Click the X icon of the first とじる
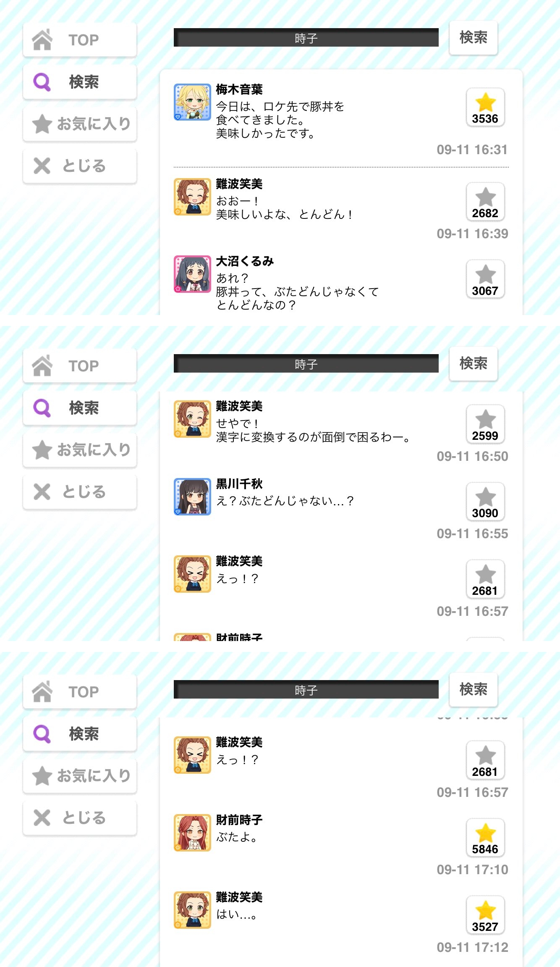Image resolution: width=560 pixels, height=967 pixels. click(x=42, y=166)
